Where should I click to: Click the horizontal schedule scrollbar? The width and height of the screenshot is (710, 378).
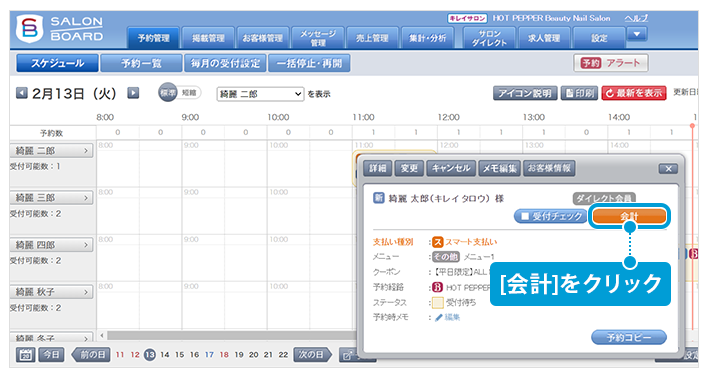[231, 335]
